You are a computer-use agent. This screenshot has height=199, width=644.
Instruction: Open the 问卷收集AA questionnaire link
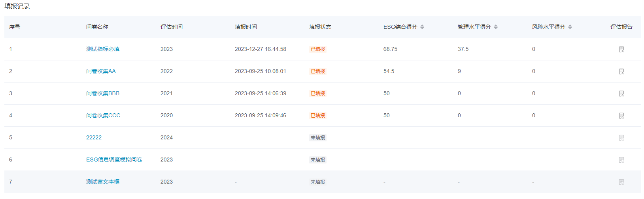click(101, 71)
